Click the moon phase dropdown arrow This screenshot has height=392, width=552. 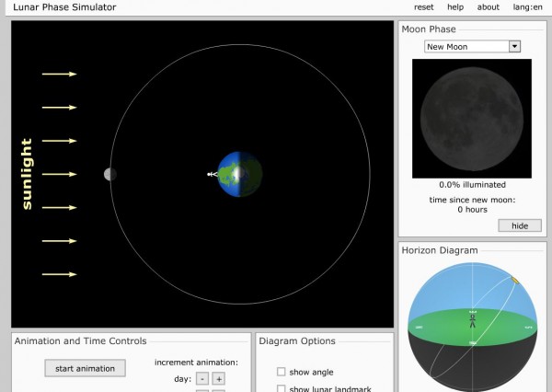coord(514,46)
